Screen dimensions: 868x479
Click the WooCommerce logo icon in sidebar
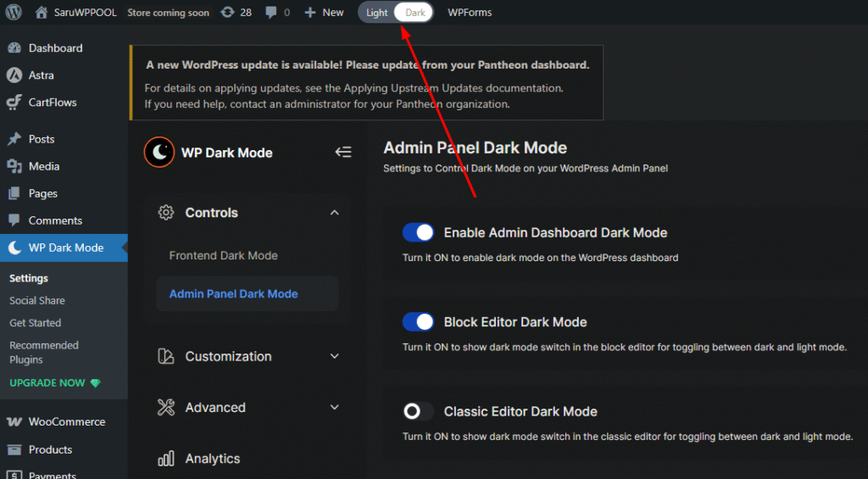(14, 422)
